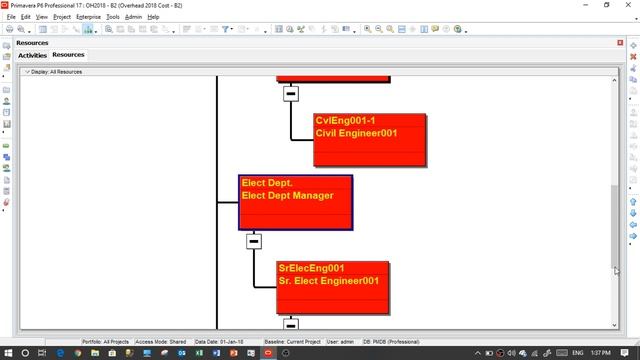640x360 pixels.
Task: Click the move left arrow on right bar
Action: (633, 224)
